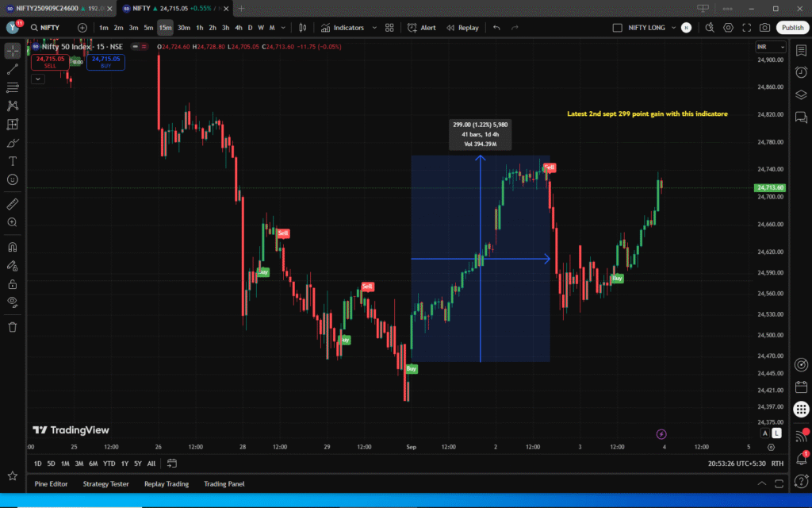This screenshot has height=508, width=812.
Task: Switch to the Strategy Tester tab
Action: coord(105,483)
